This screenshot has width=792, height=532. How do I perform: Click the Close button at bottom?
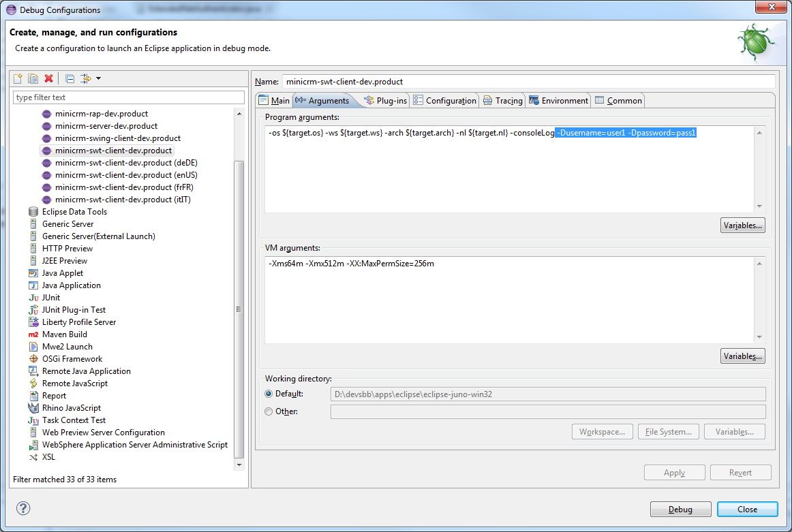tap(747, 510)
